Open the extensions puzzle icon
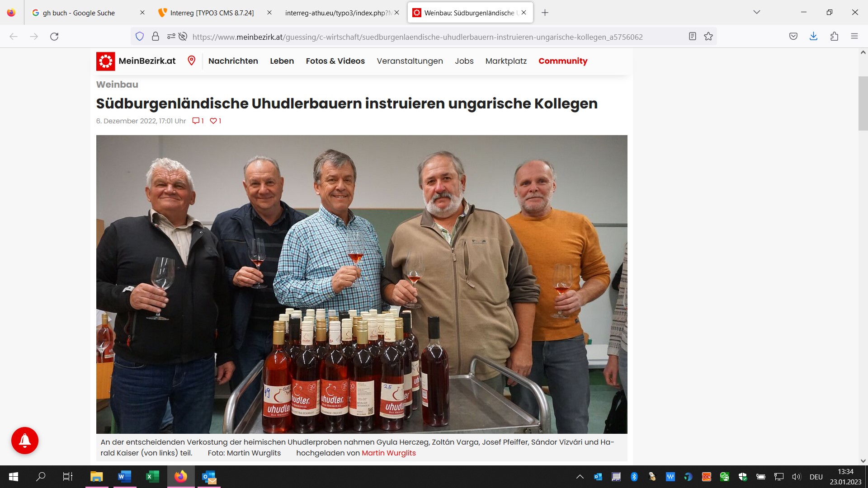Image resolution: width=868 pixels, height=488 pixels. tap(834, 37)
